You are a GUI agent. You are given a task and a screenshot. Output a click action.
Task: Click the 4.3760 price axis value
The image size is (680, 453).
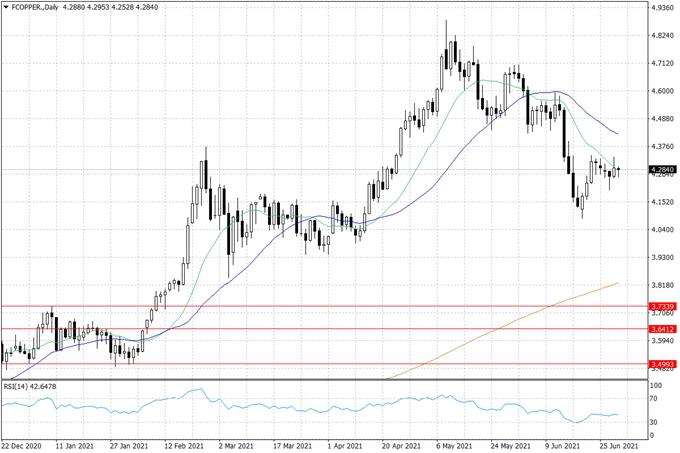(x=662, y=147)
